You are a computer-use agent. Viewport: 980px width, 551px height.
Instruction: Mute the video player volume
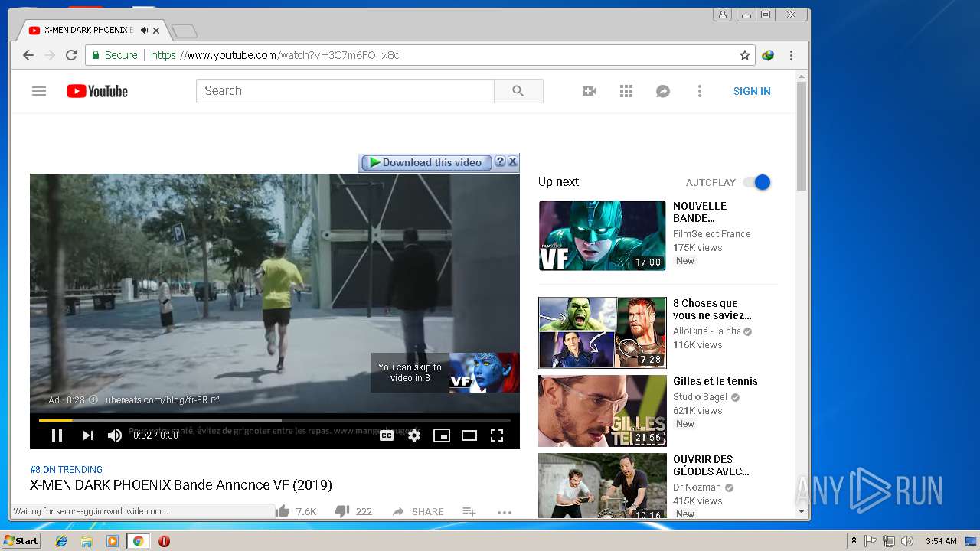point(115,435)
